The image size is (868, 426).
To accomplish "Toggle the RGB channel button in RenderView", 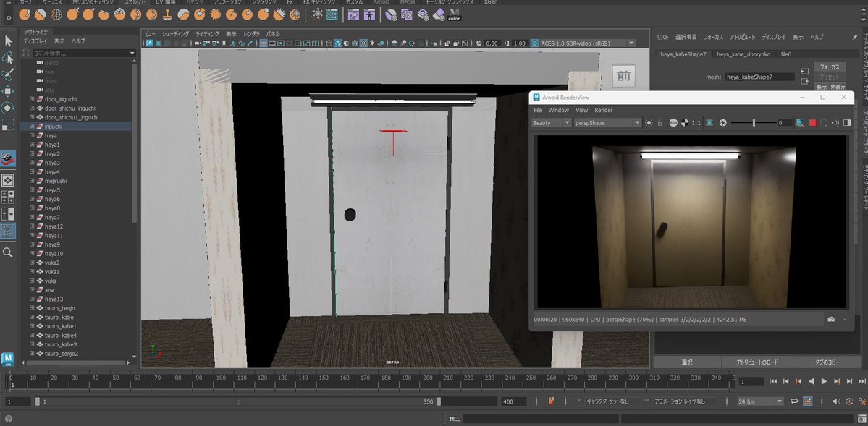I will point(673,122).
